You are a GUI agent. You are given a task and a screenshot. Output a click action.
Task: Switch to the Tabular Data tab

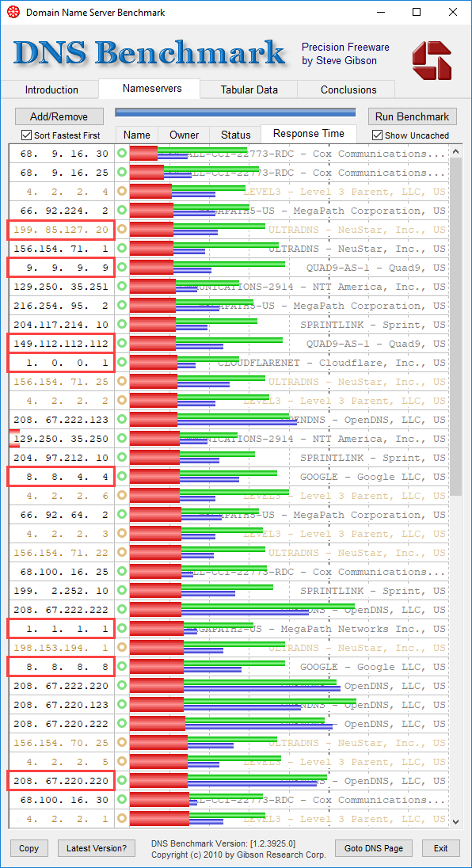pos(249,89)
